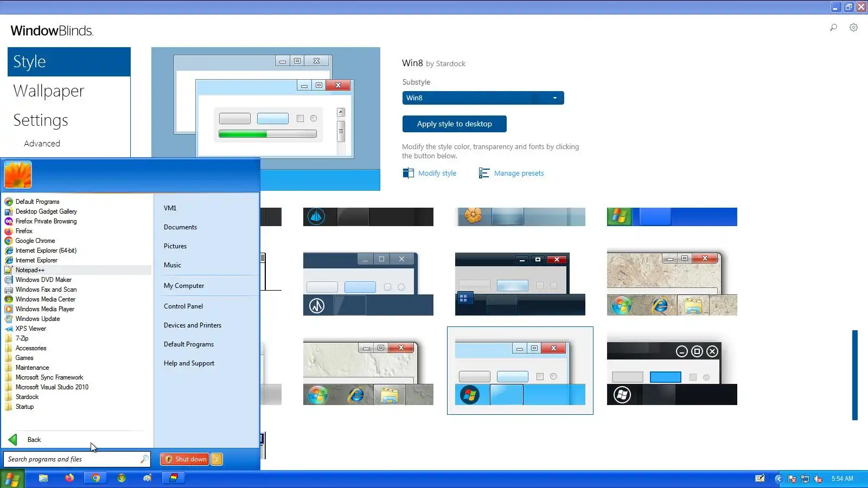Click the muted volume tray icon
Screen dimensions: 868x488
(x=818, y=479)
